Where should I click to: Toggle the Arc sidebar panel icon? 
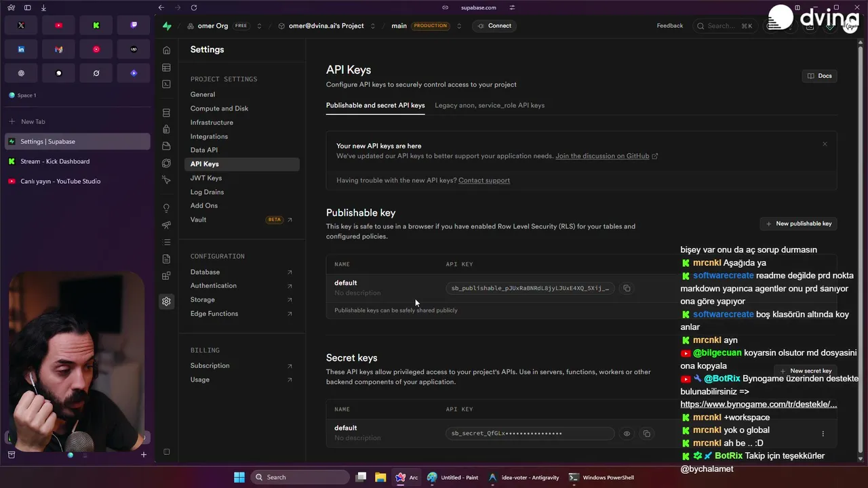tap(27, 7)
